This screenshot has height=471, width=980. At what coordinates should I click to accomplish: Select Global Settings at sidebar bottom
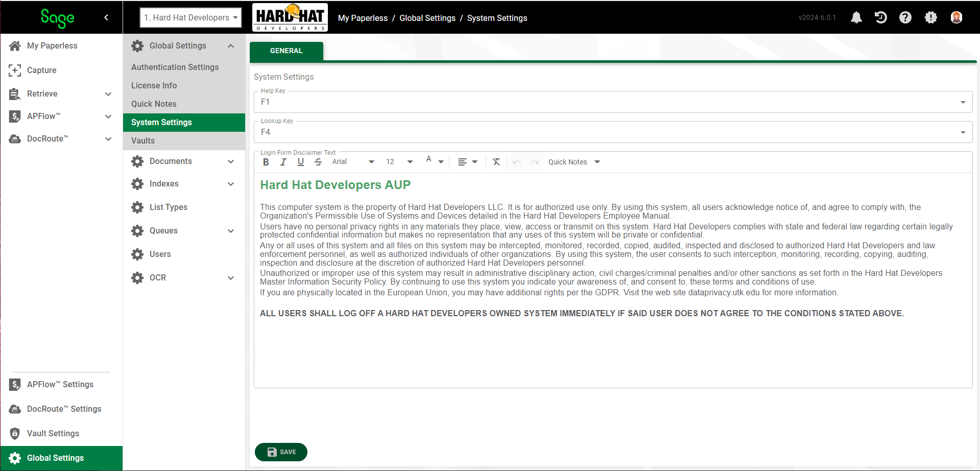(61, 458)
